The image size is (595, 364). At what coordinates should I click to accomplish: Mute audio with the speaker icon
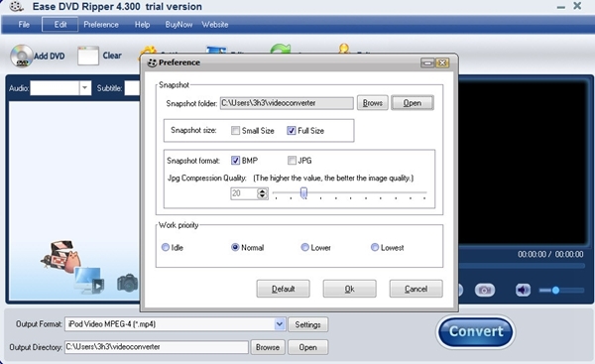click(523, 291)
